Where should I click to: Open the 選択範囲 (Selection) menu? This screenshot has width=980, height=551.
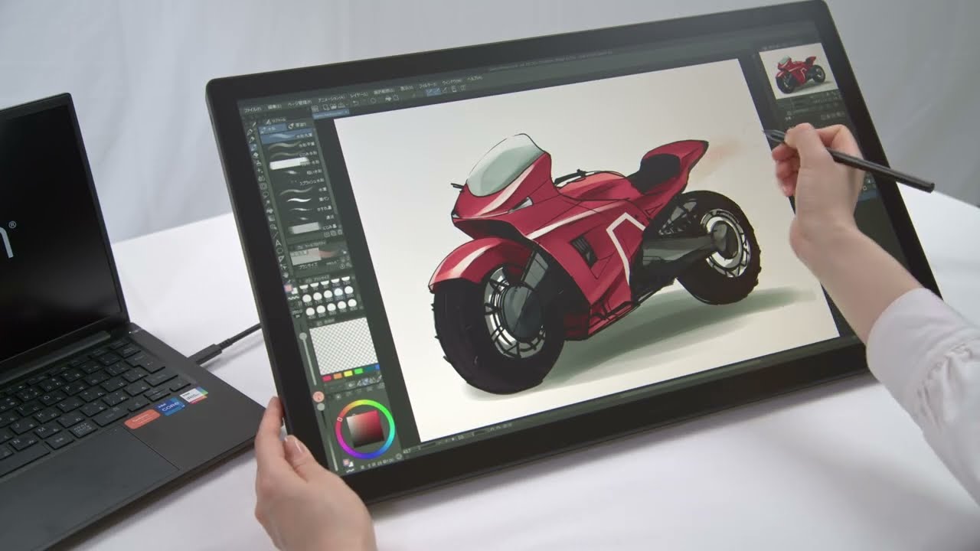point(384,91)
